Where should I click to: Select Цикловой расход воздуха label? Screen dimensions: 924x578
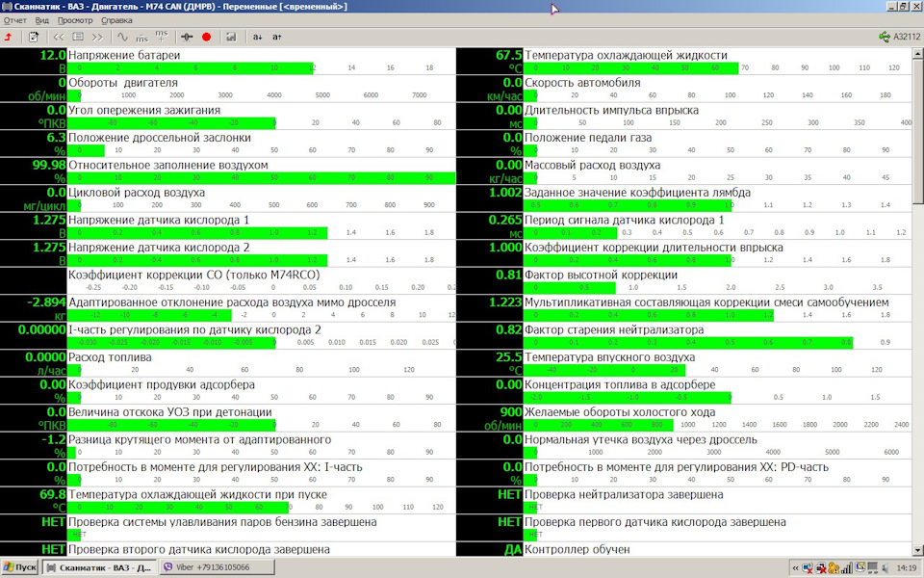click(x=137, y=193)
